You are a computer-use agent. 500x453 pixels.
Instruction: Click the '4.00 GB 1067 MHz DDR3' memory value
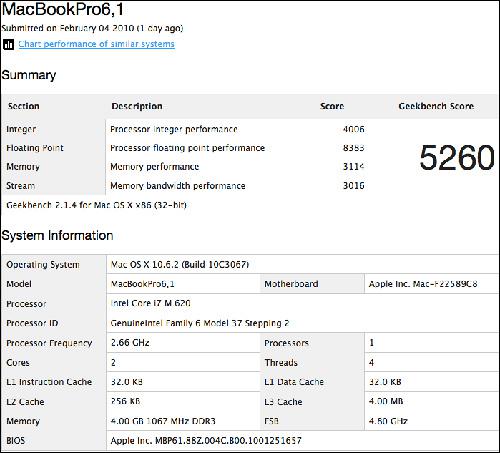coord(163,421)
